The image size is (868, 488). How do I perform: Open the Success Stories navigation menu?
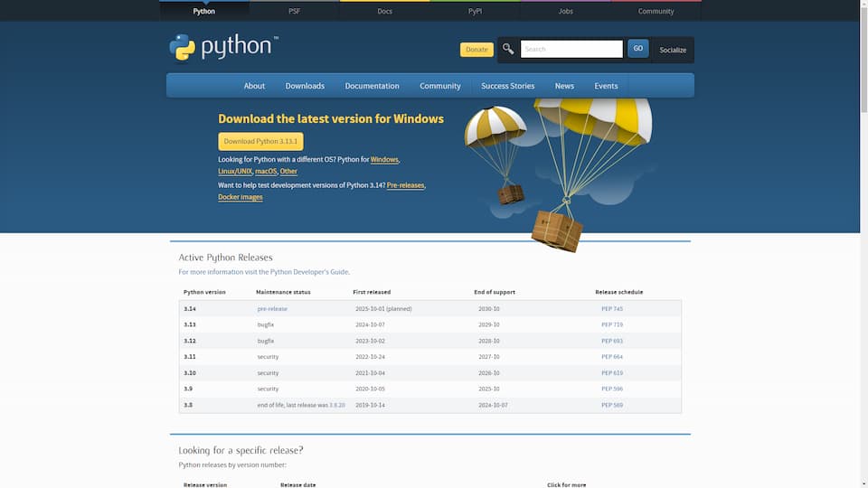[507, 86]
